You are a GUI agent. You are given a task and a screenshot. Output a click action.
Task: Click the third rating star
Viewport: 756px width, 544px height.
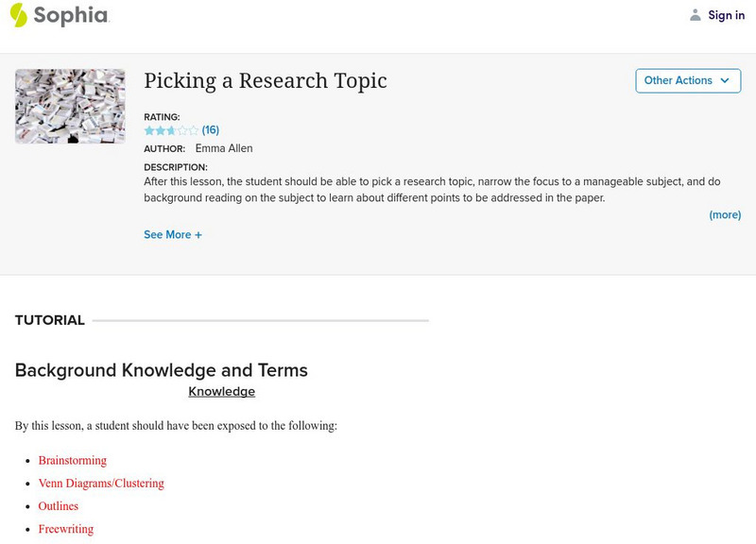171,130
